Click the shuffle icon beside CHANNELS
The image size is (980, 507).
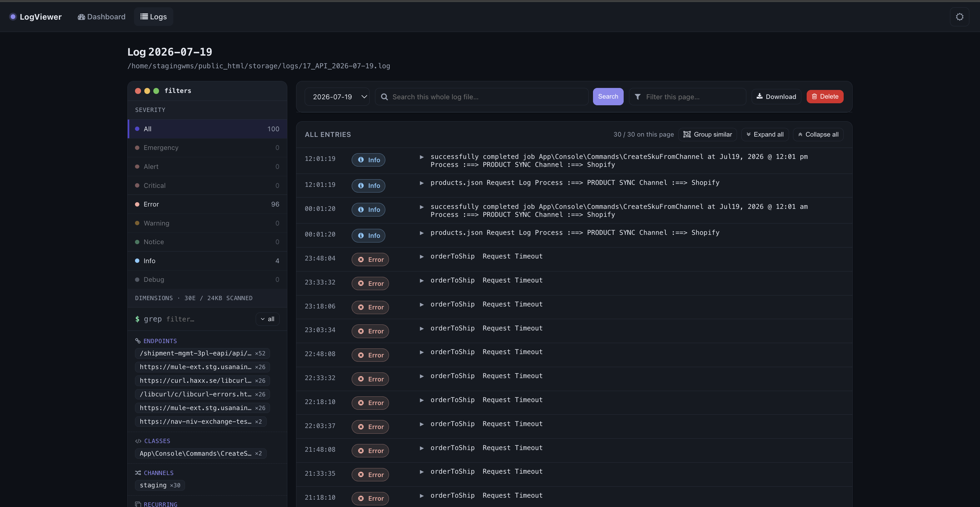[138, 473]
